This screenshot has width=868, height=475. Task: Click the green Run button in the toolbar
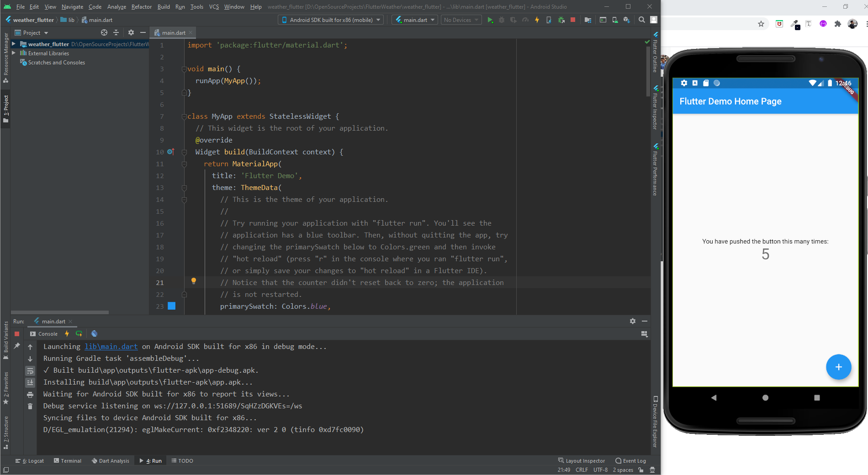(490, 20)
